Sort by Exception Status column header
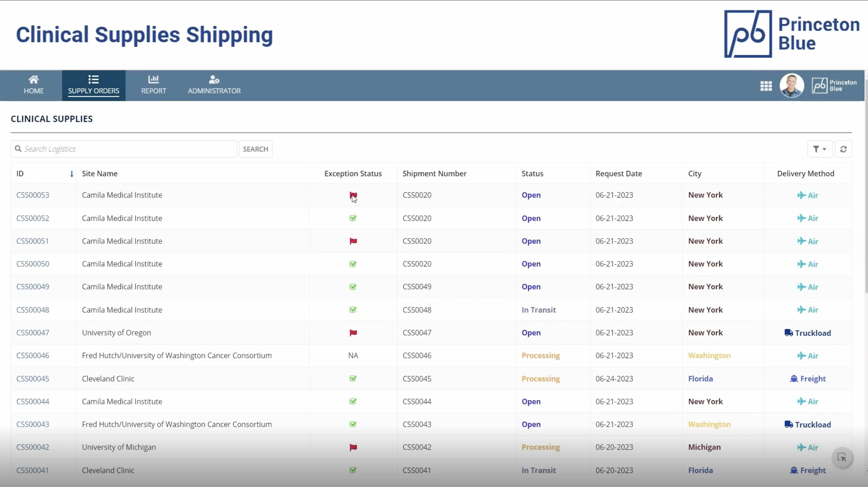 point(353,174)
